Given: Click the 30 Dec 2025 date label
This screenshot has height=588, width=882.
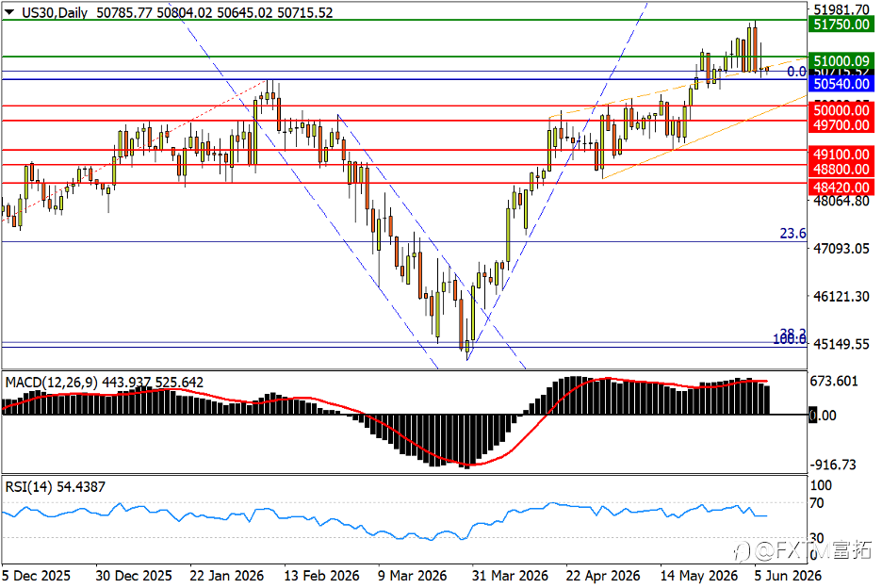Looking at the screenshot, I should (133, 576).
